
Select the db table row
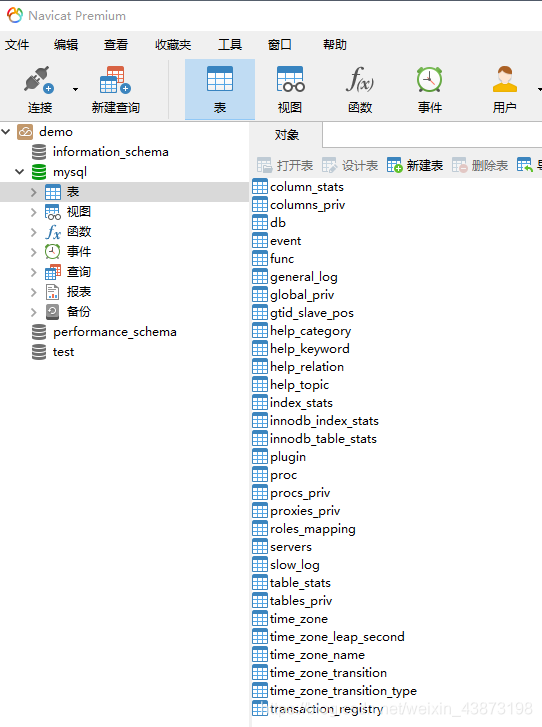[x=269, y=223]
